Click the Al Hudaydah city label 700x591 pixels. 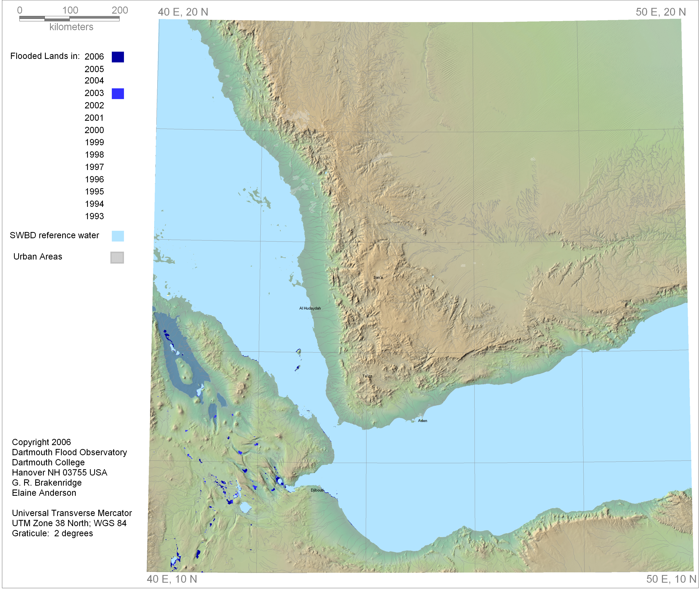tap(310, 308)
